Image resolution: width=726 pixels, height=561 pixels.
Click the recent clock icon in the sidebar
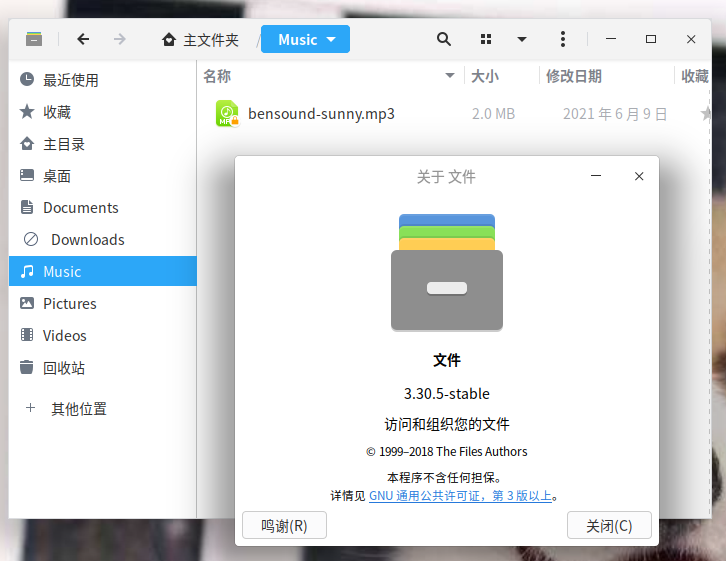[x=27, y=80]
